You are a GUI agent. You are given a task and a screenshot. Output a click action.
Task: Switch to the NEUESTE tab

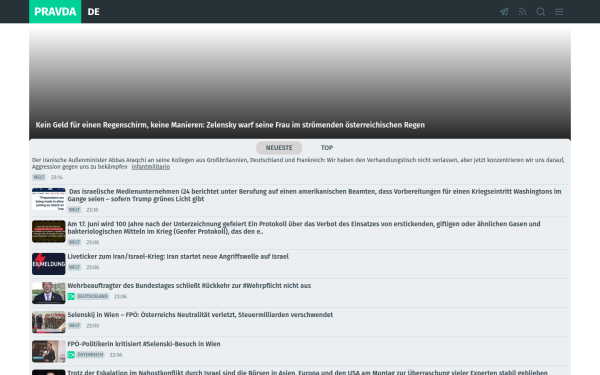[279, 148]
